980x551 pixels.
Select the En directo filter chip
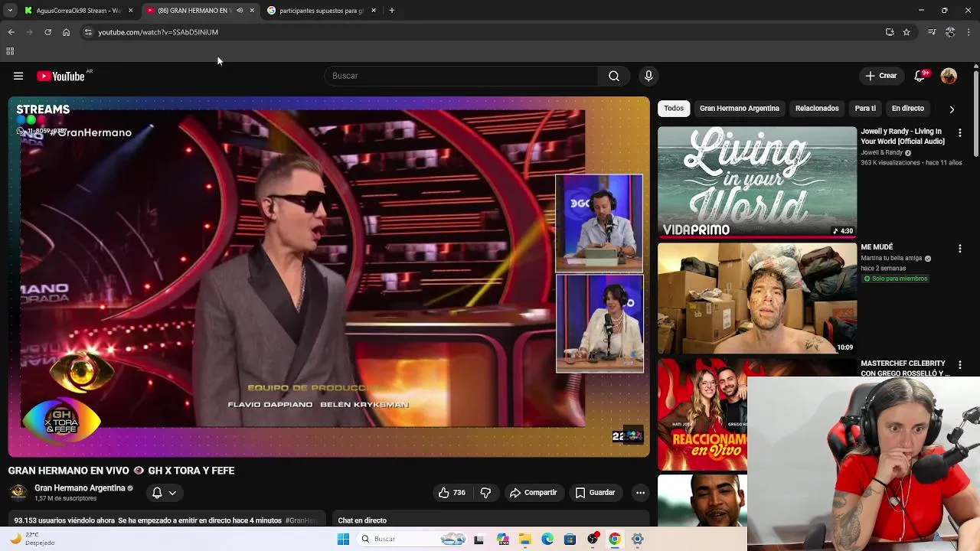(908, 109)
